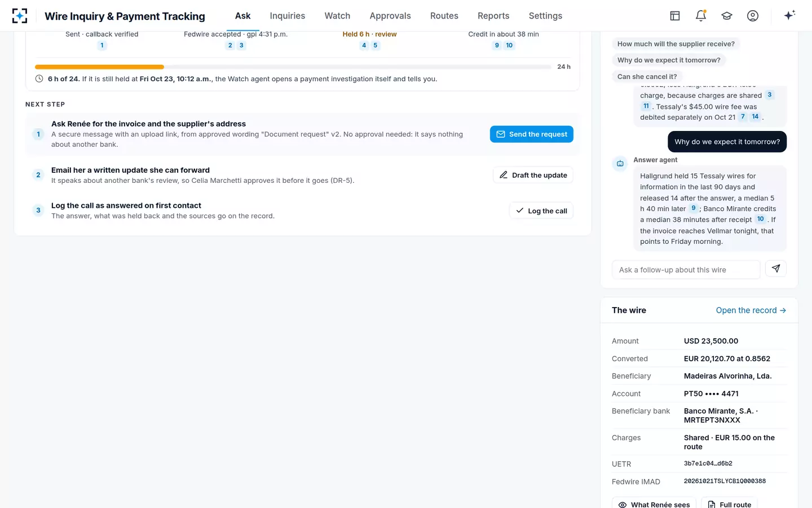Open citation 14 in the chat answer
Image resolution: width=812 pixels, height=508 pixels.
(755, 117)
